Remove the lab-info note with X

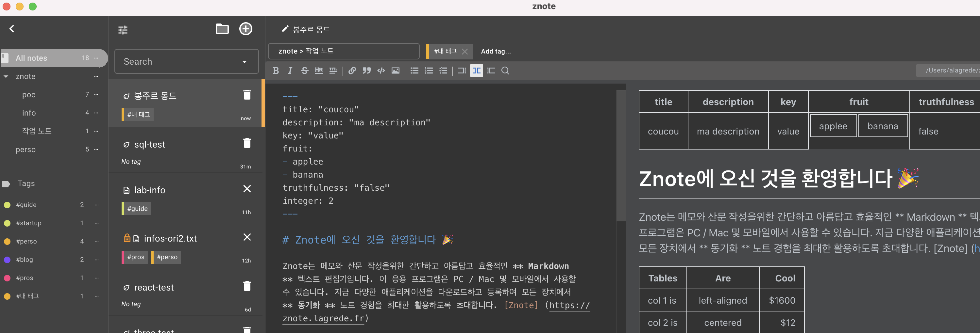(x=247, y=189)
